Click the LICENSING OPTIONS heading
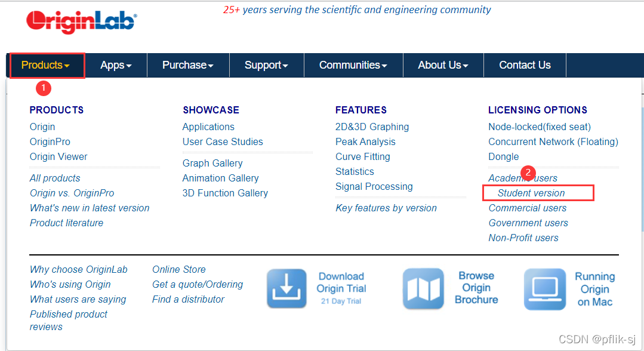Image resolution: width=644 pixels, height=351 pixels. coord(538,110)
